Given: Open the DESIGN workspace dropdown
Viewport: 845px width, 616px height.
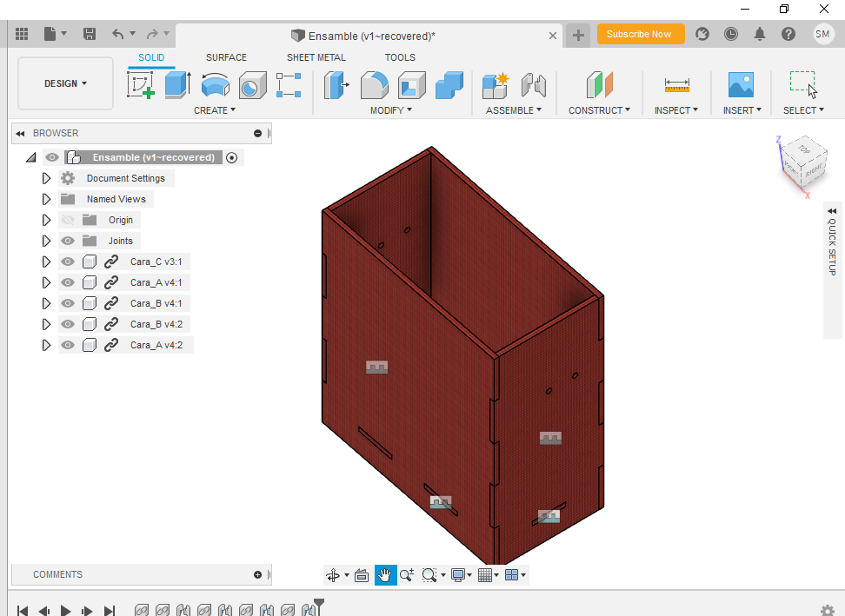Looking at the screenshot, I should pyautogui.click(x=65, y=83).
